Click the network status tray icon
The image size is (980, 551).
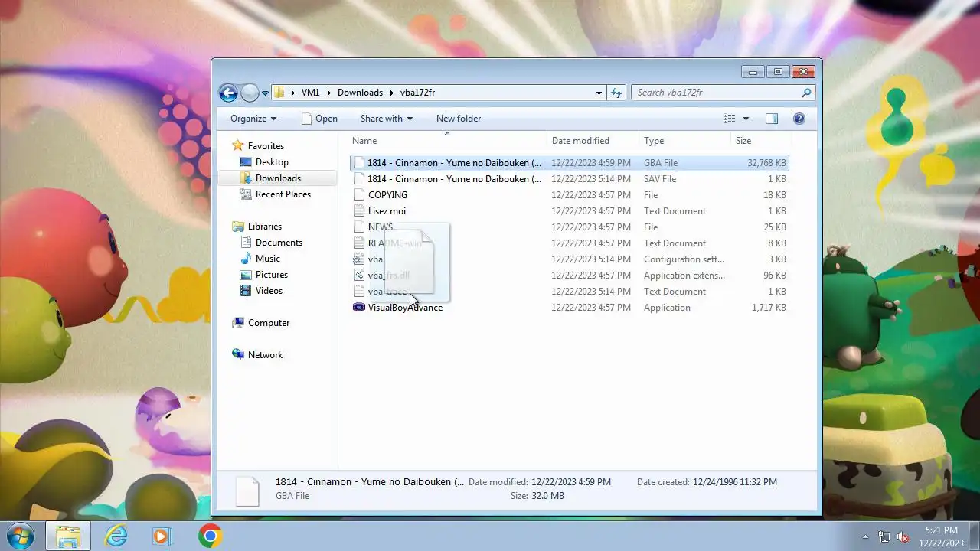pyautogui.click(x=884, y=537)
